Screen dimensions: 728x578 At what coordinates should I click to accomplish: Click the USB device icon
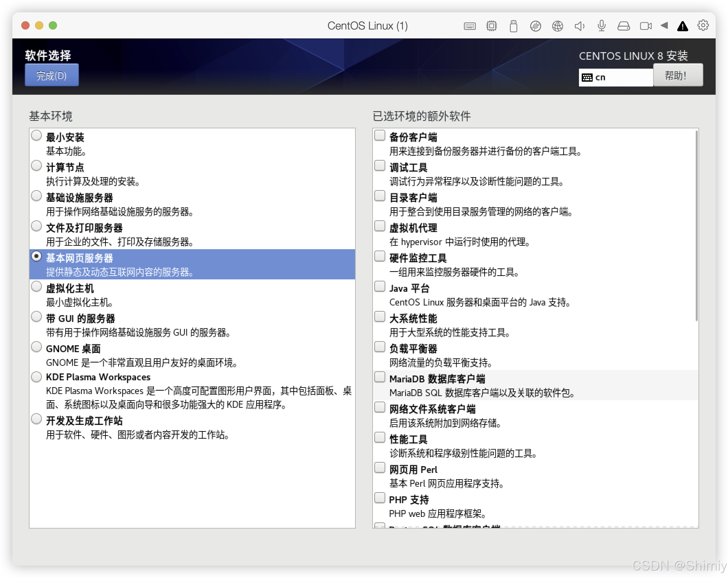(513, 26)
